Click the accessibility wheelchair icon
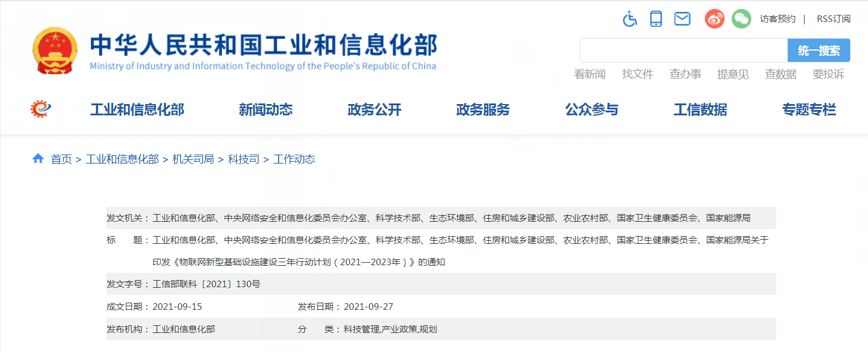Image resolution: width=868 pixels, height=352 pixels. 630,19
